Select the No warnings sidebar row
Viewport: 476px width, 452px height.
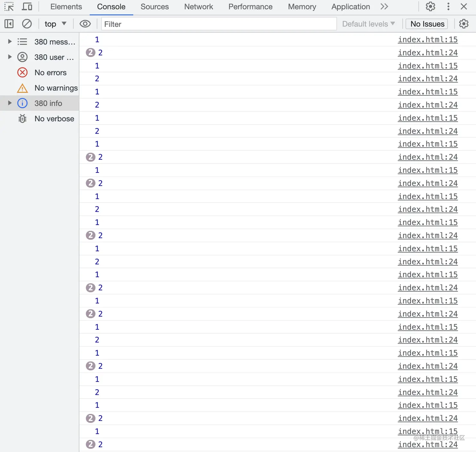[x=39, y=88]
